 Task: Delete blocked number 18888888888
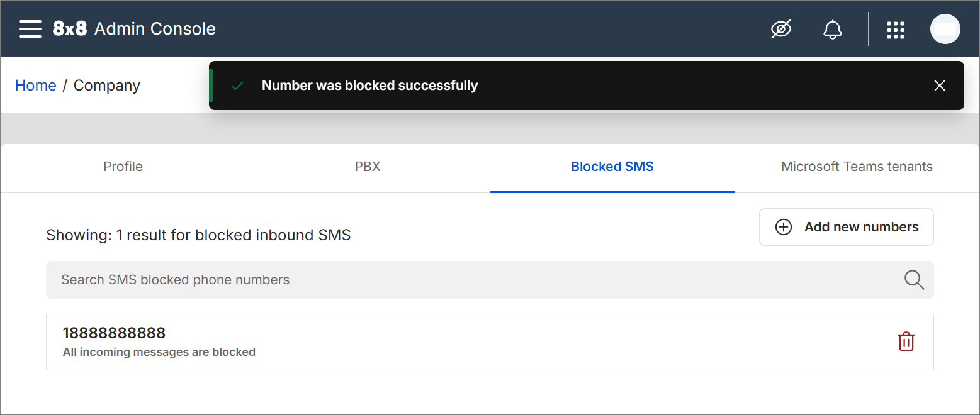point(906,341)
